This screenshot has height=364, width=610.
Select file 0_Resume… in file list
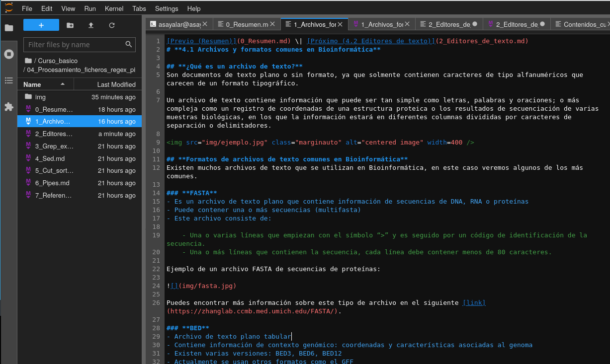pos(80,109)
